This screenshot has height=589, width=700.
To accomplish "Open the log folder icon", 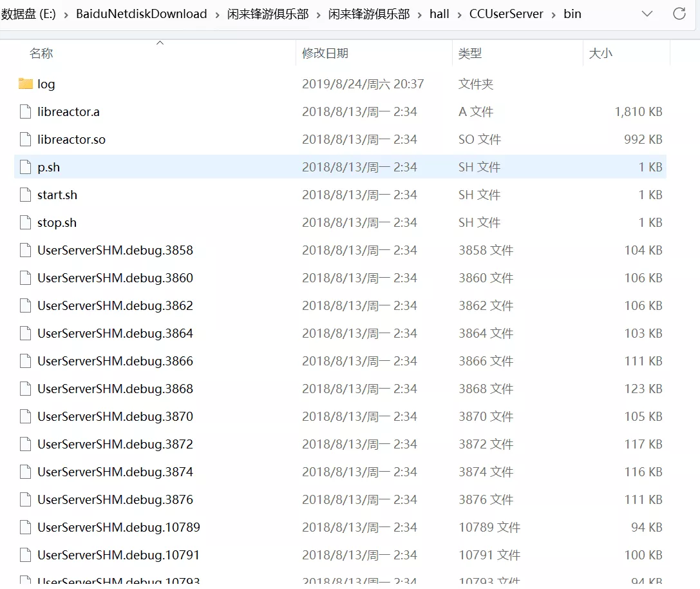I will [x=25, y=84].
